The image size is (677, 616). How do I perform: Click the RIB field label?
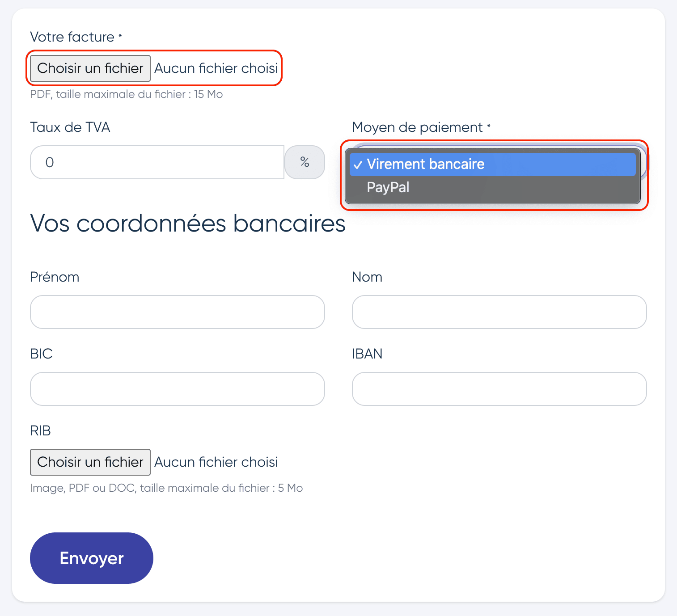click(x=41, y=431)
